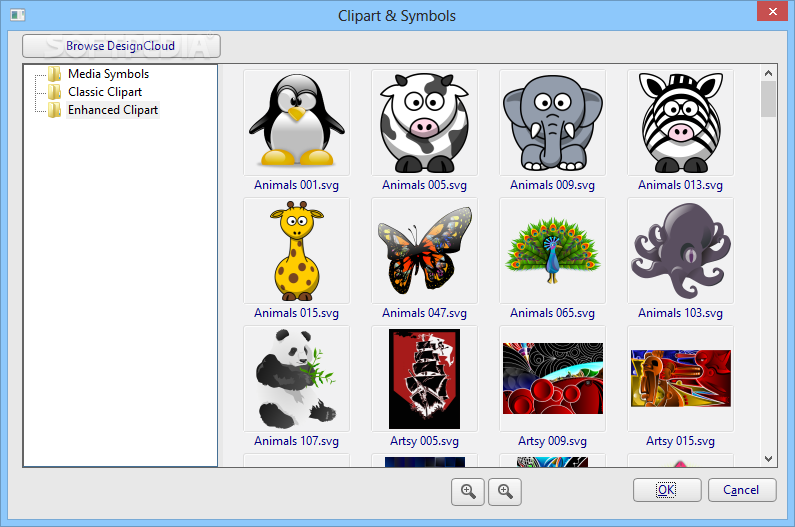Image resolution: width=795 pixels, height=527 pixels.
Task: Click the "Artsy 015.svg" caption
Action: [680, 441]
